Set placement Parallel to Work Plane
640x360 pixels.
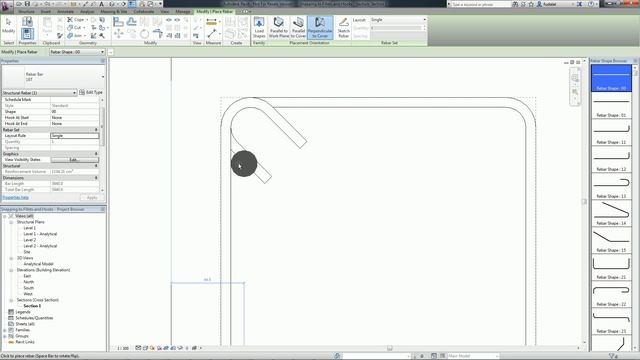point(279,28)
